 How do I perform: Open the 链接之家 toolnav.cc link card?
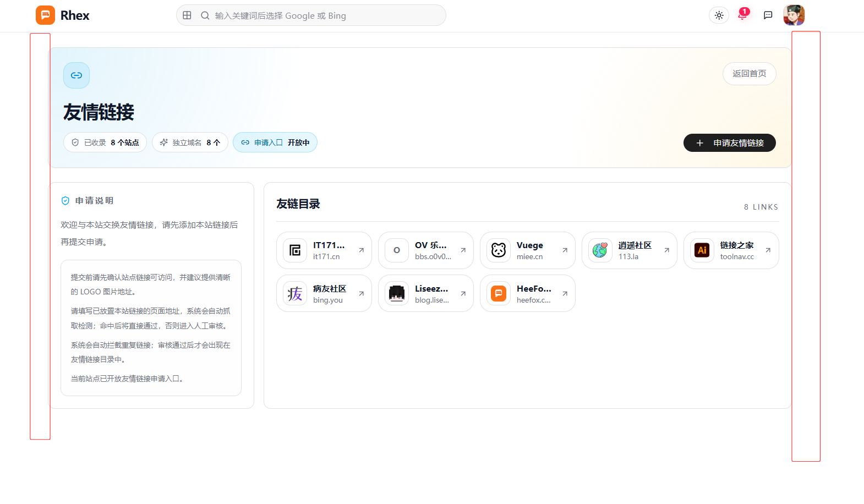point(731,250)
